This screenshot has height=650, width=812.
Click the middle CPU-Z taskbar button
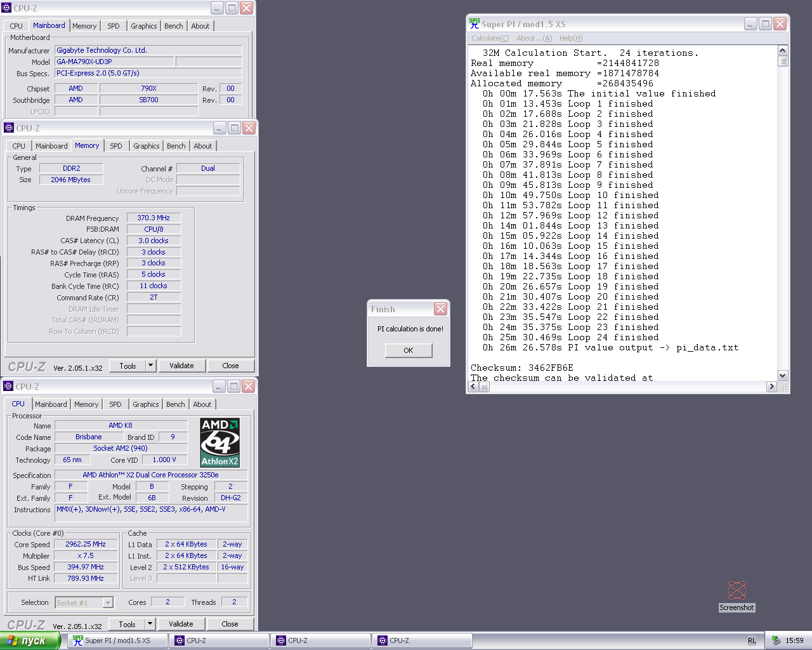321,640
